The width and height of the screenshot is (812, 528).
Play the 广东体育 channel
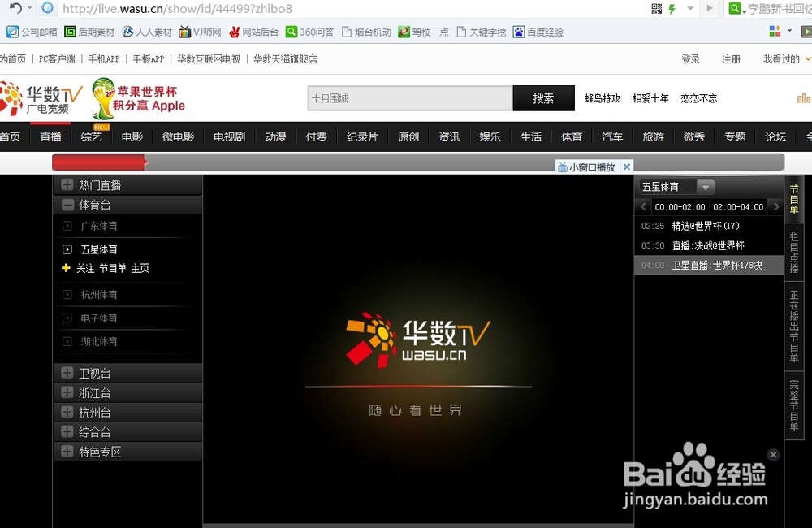[x=99, y=226]
